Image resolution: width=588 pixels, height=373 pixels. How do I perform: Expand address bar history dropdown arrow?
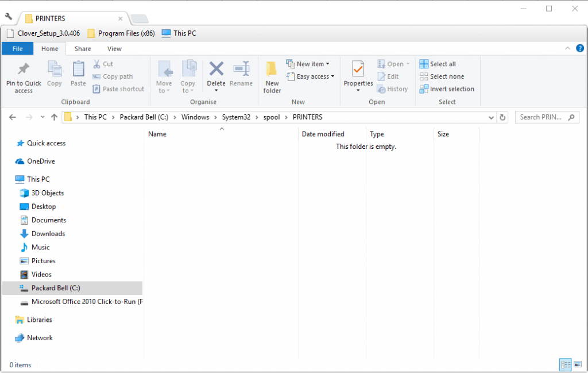pyautogui.click(x=492, y=117)
